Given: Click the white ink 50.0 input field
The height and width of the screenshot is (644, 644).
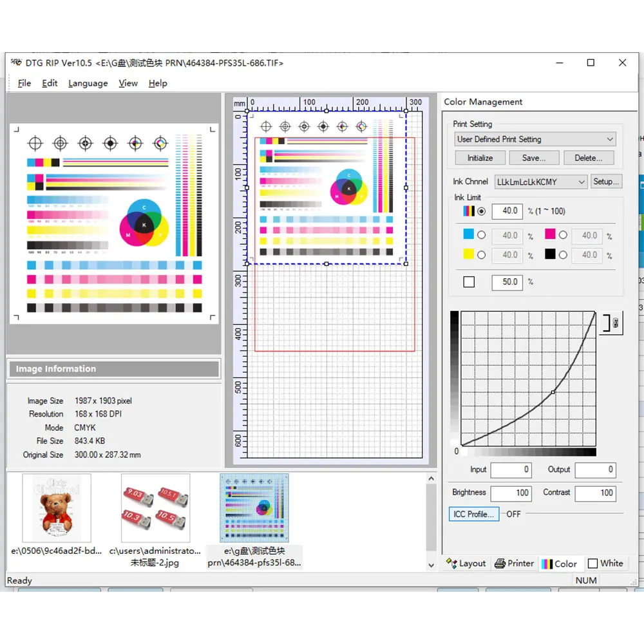Looking at the screenshot, I should point(507,282).
